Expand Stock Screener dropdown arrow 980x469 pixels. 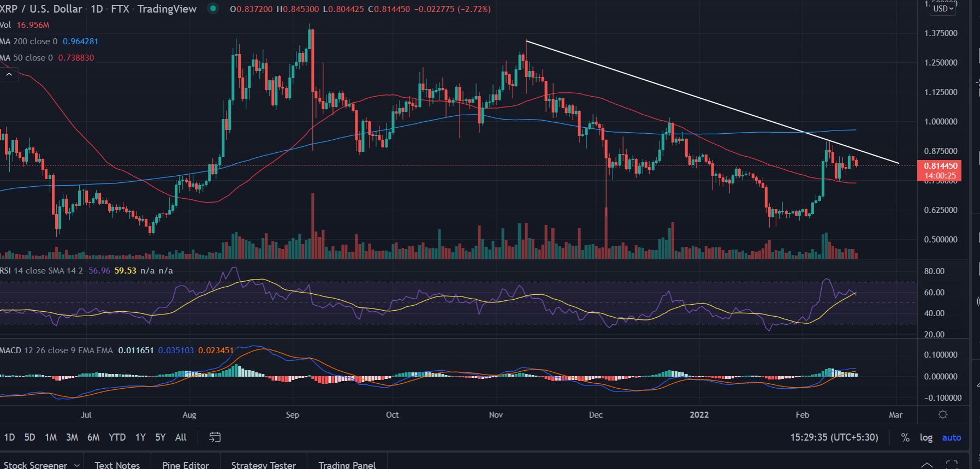pos(76,465)
